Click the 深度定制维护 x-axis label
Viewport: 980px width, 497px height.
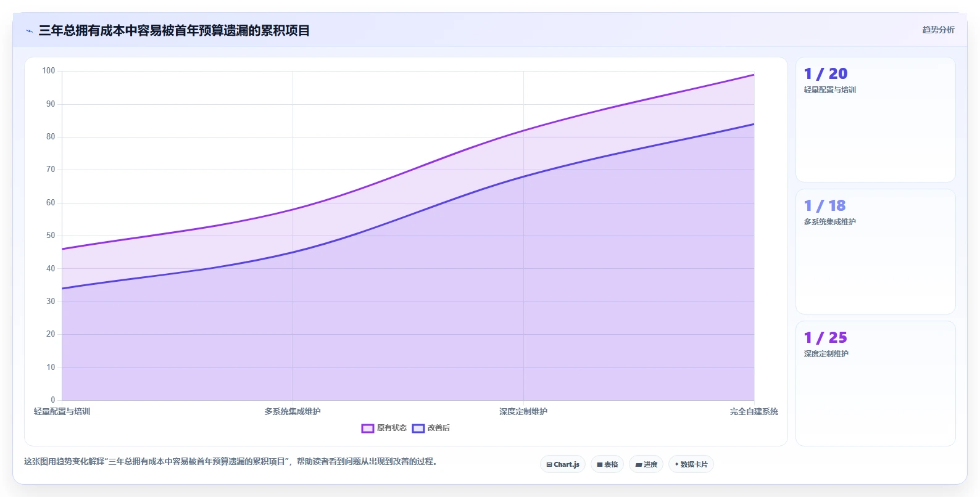pyautogui.click(x=523, y=411)
